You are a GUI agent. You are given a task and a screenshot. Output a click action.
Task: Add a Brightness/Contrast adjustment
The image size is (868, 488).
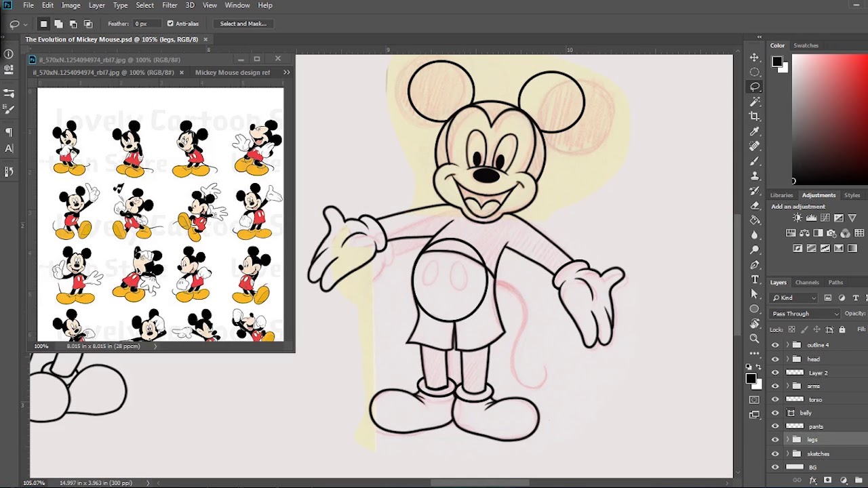click(797, 218)
